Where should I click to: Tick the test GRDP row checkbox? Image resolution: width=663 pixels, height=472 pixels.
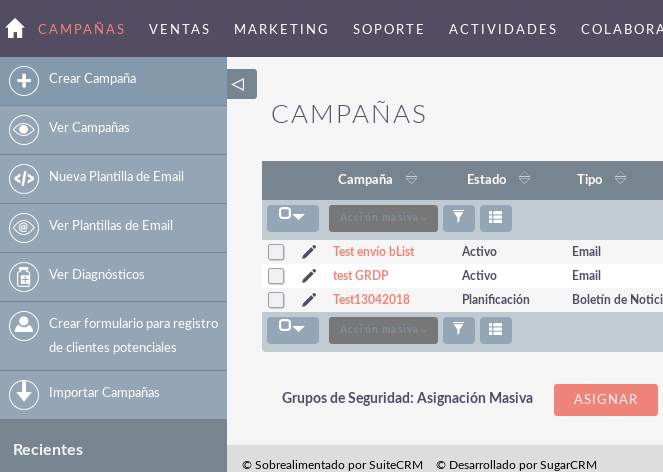pos(276,276)
